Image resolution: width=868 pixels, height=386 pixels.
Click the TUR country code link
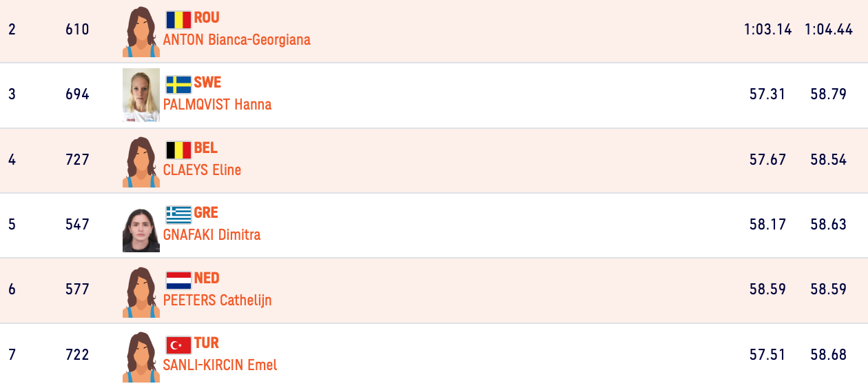click(207, 343)
